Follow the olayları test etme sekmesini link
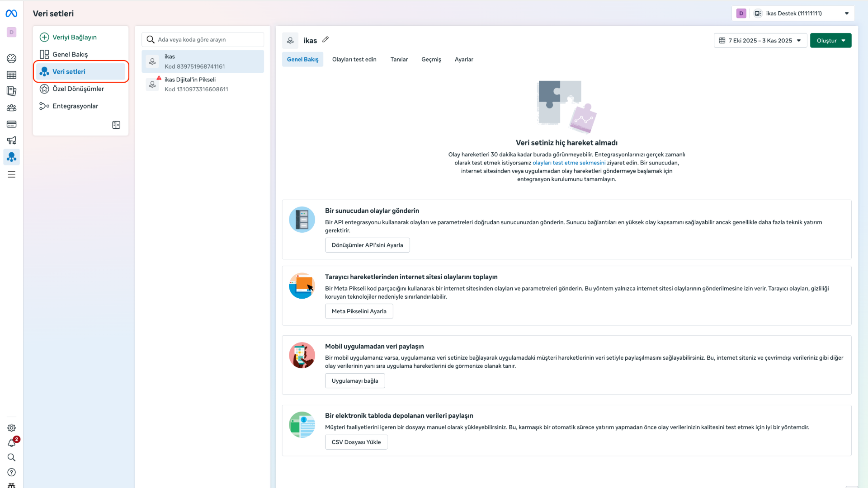The image size is (868, 488). [569, 163]
